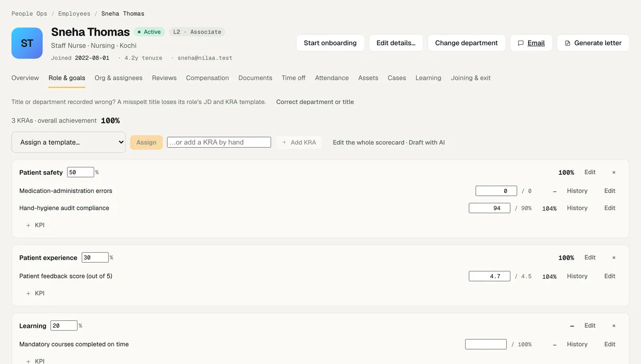Open History for Hand-hygiene audit compliance
641x364 pixels.
[x=577, y=208]
